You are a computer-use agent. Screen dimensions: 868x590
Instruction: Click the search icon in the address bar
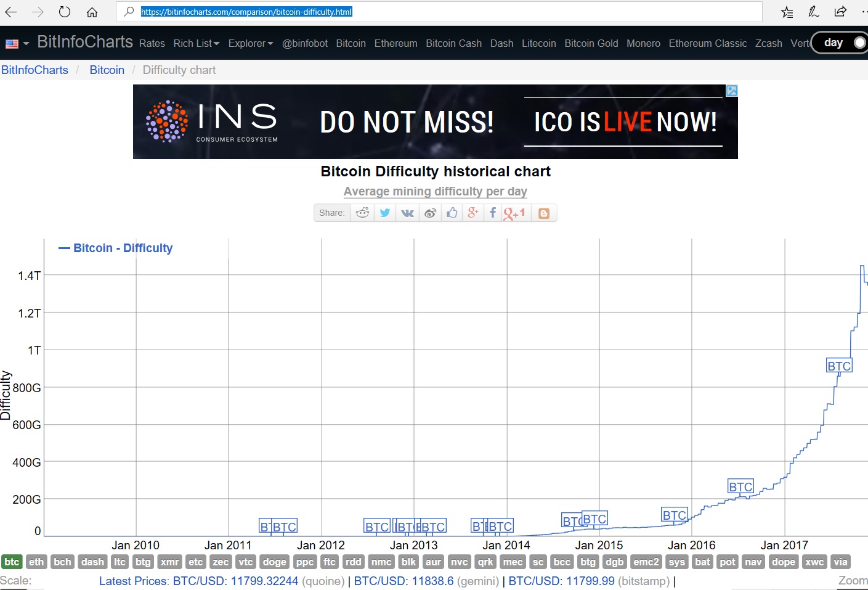[129, 12]
